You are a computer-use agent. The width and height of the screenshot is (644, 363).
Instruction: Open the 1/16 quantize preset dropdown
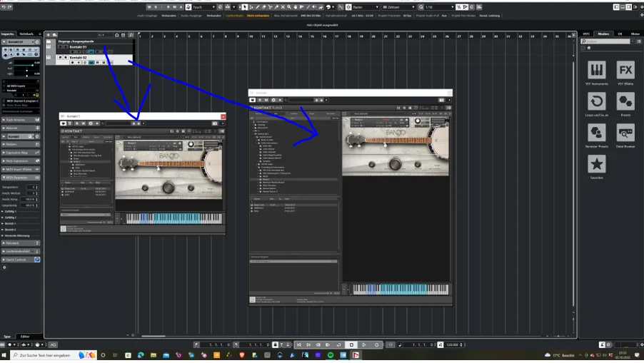pos(440,7)
